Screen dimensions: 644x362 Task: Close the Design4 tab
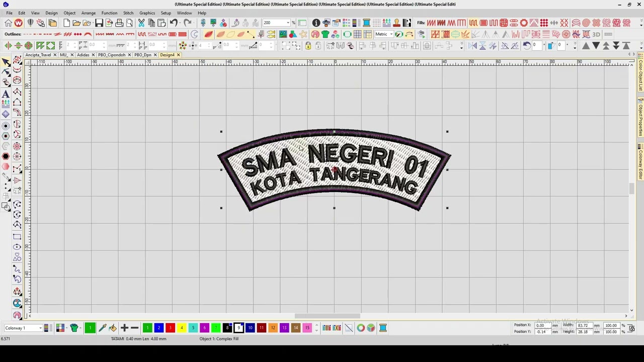178,55
